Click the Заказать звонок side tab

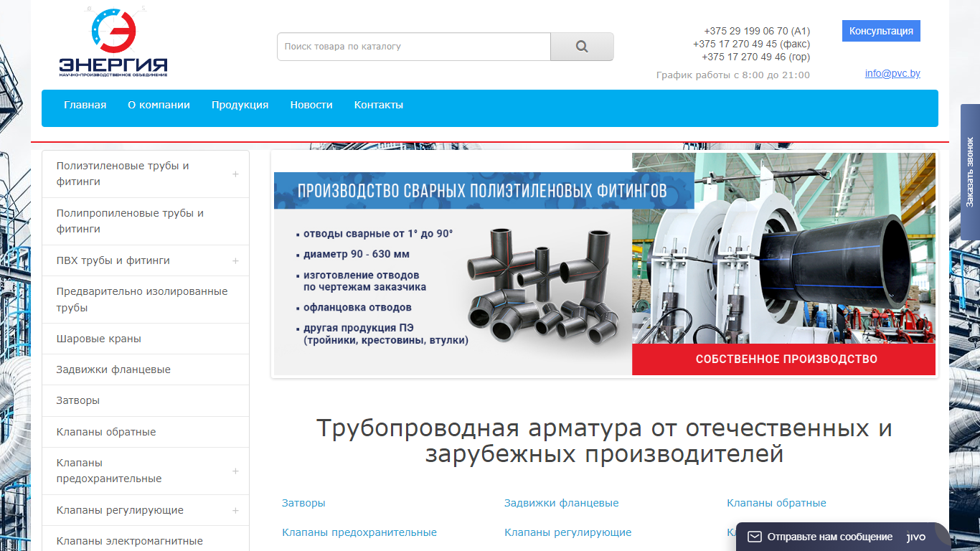click(x=970, y=172)
